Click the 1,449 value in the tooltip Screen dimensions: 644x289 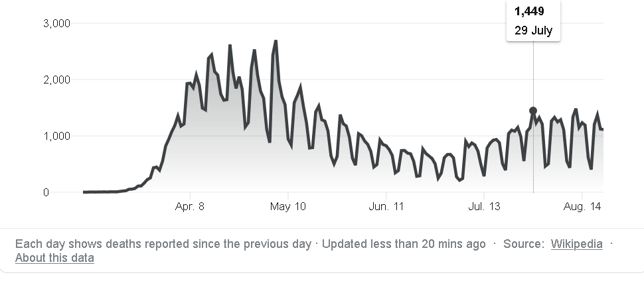point(529,11)
